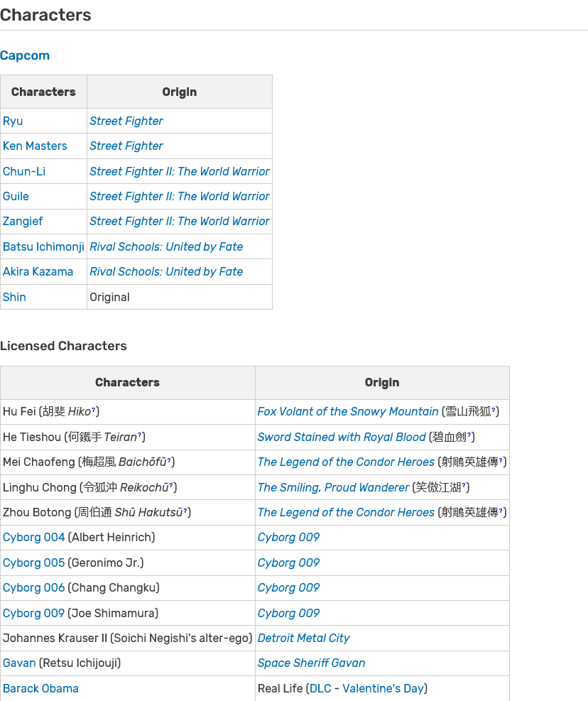Open the Ken Masters character page
Screen dimensions: 588x701
(35, 146)
